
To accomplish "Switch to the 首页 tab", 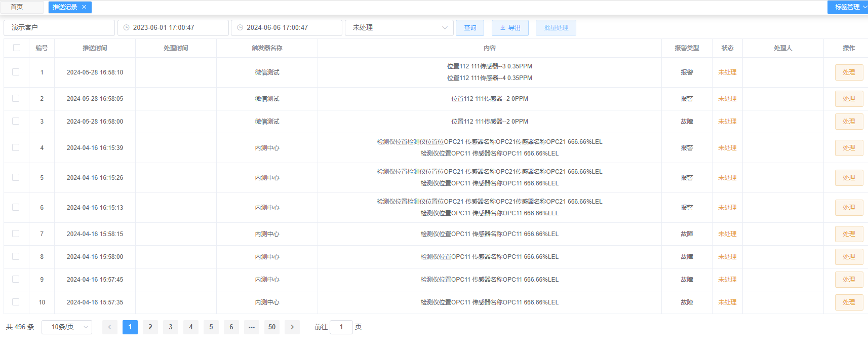I will (17, 7).
